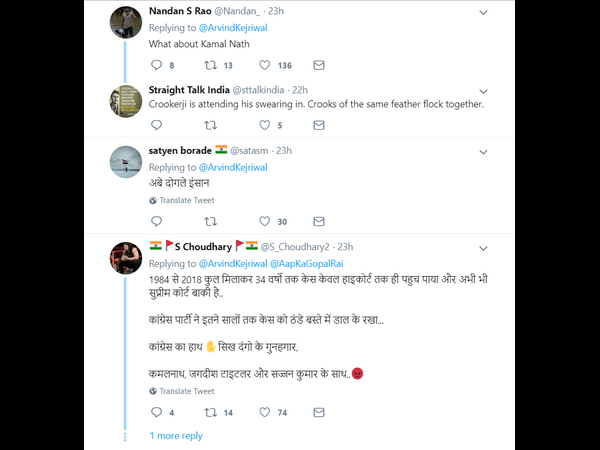
Task: Like S Choudhary's tweet
Action: pos(266,412)
